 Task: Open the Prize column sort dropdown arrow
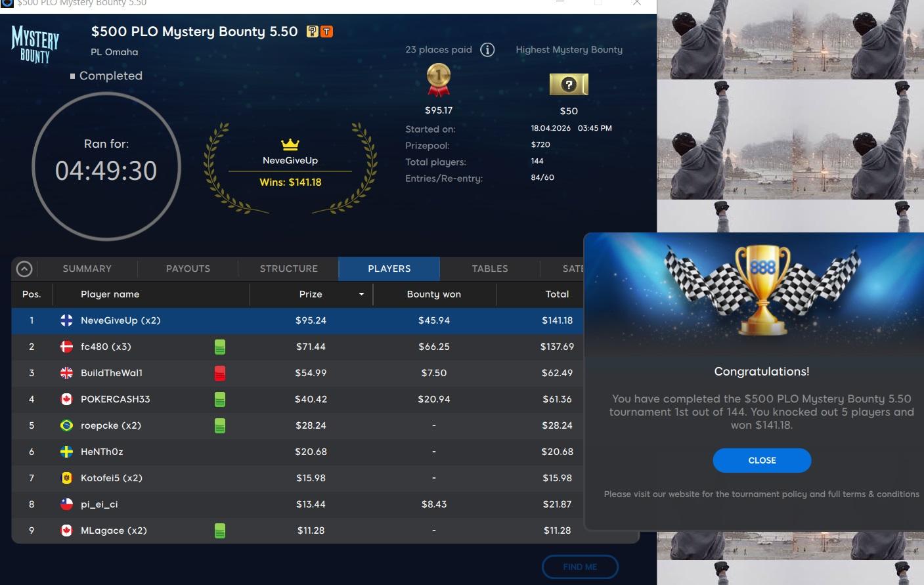coord(361,294)
